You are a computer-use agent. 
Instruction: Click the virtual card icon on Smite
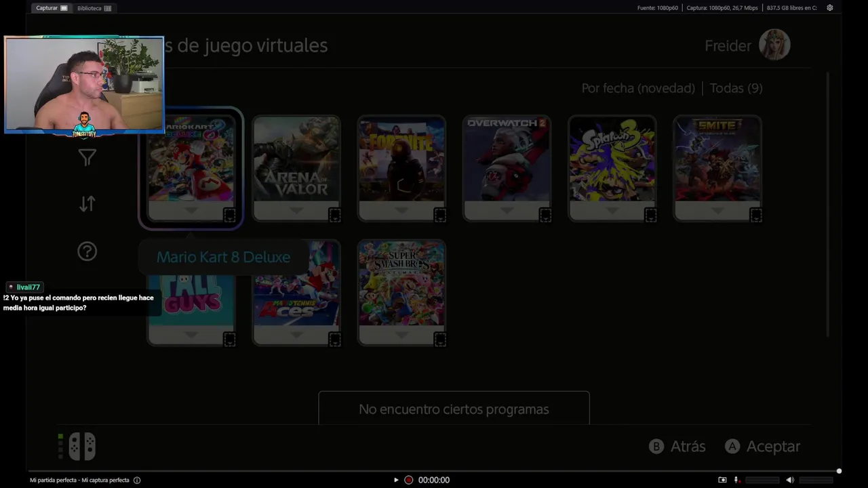(755, 216)
